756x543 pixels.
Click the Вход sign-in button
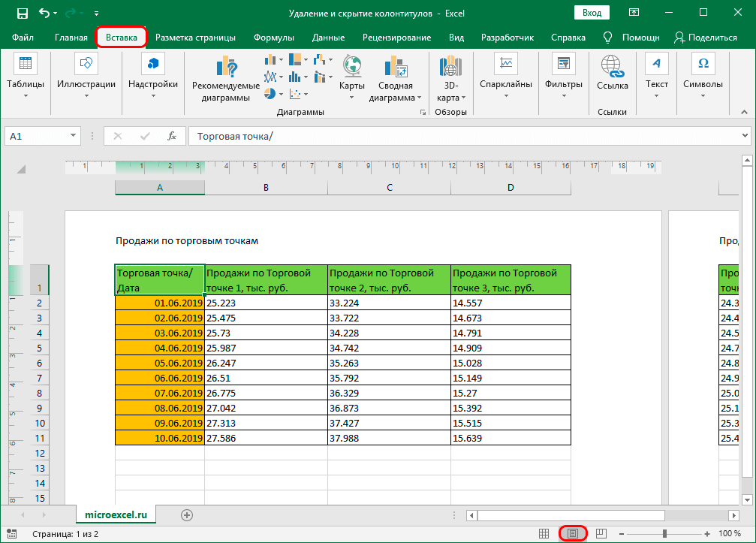tap(592, 13)
